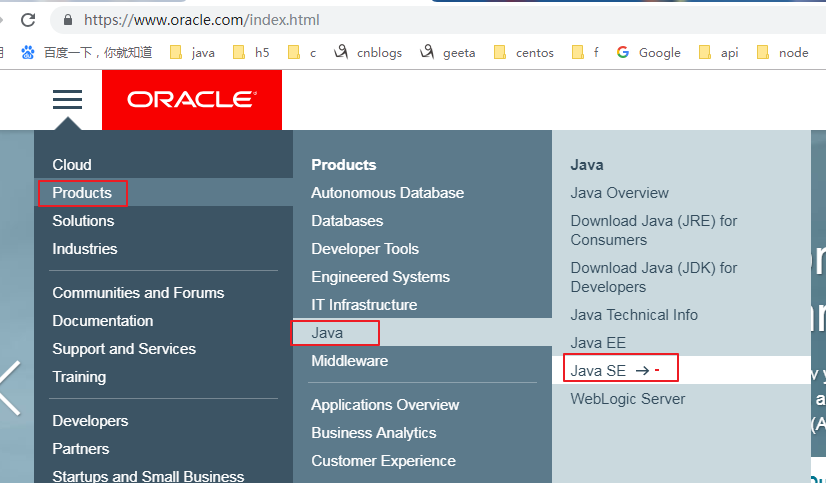The image size is (826, 483).
Task: Open Customer Experience
Action: 383,460
